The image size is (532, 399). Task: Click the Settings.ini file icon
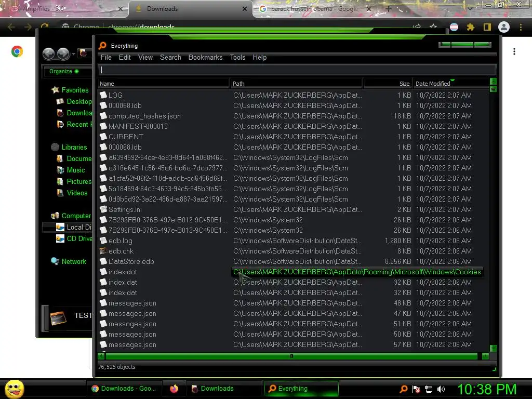click(103, 209)
